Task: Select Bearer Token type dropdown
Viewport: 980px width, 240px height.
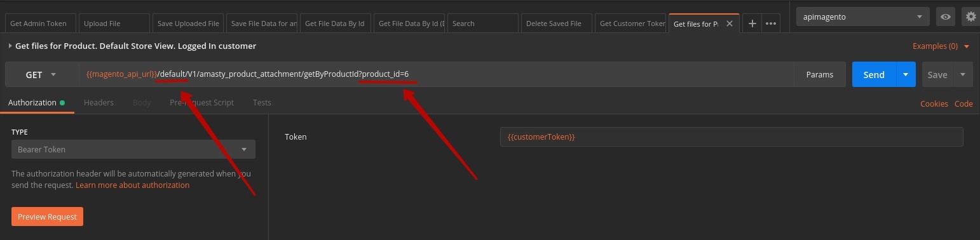Action: (133, 149)
